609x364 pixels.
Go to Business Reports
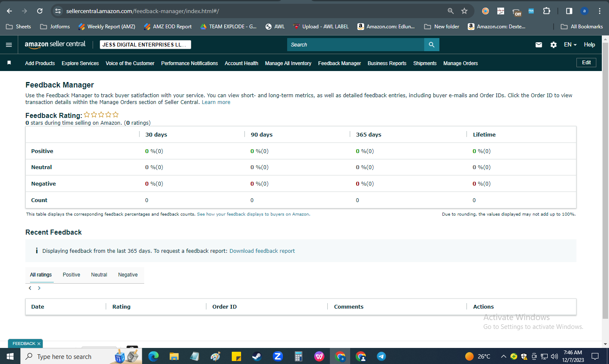387,63
